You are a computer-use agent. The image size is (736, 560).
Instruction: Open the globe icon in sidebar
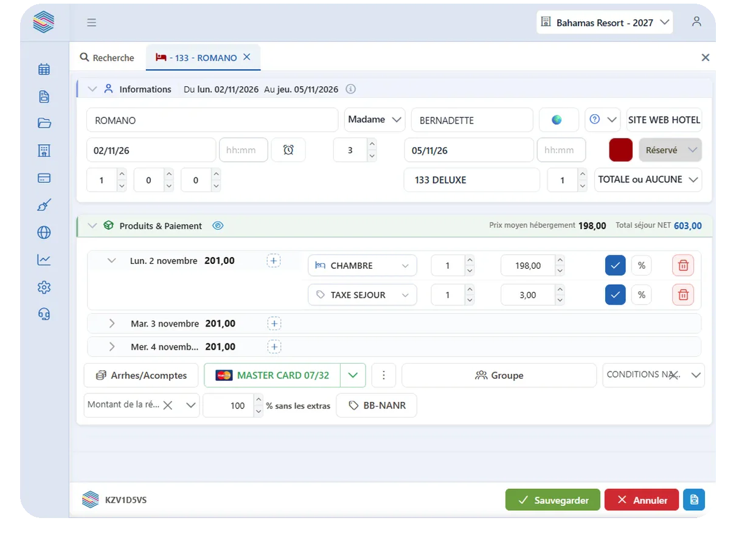pos(44,232)
